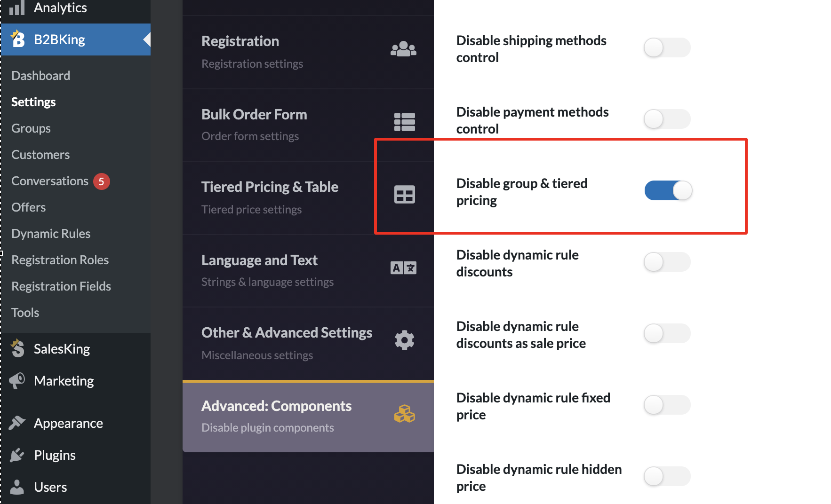Click the Bulk Order Form list icon
This screenshot has width=831, height=504.
point(404,122)
